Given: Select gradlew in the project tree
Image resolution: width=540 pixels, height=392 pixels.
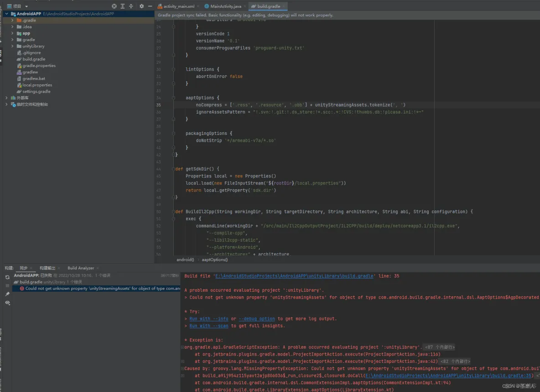Looking at the screenshot, I should pos(30,72).
